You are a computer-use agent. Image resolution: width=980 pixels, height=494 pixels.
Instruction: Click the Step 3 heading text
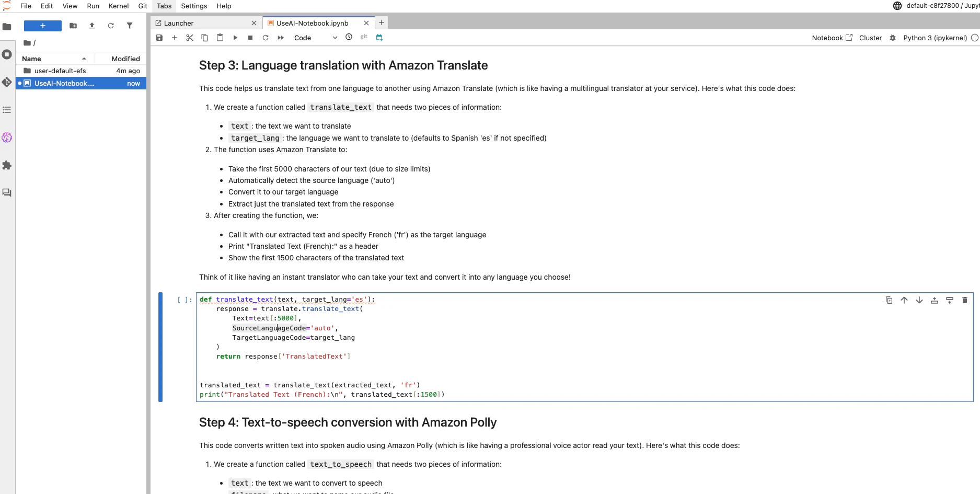click(x=343, y=65)
